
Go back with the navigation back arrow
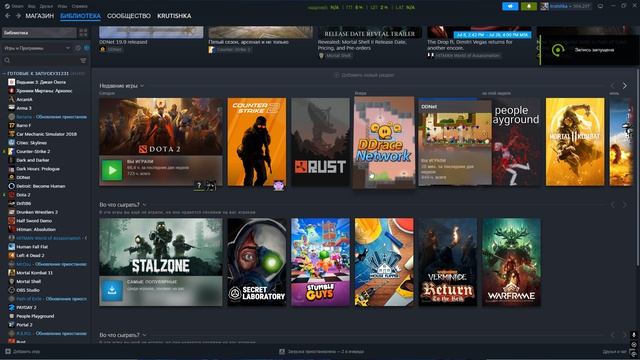click(7, 16)
